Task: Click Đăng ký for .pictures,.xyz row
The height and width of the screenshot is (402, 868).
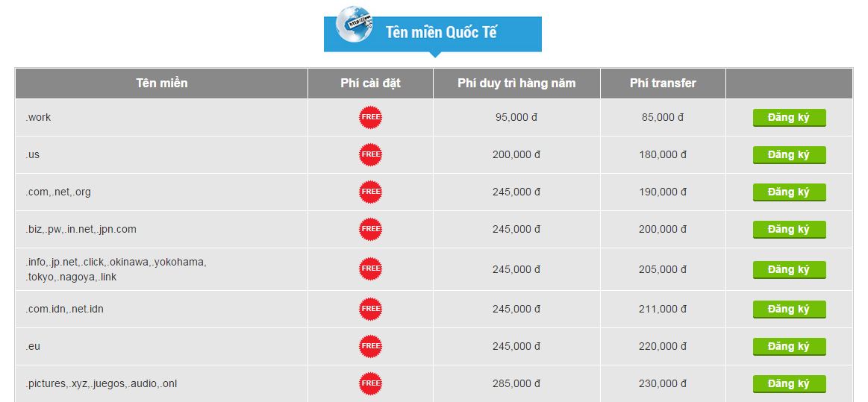Action: tap(789, 384)
